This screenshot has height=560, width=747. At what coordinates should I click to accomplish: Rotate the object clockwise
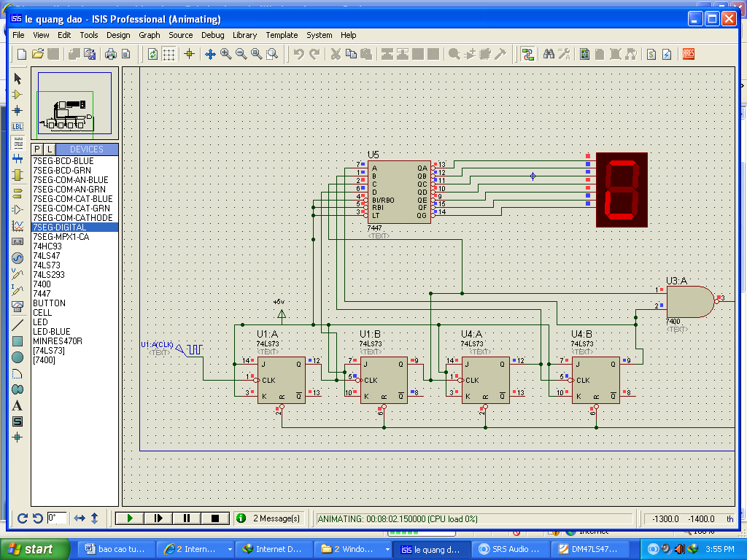point(23,518)
